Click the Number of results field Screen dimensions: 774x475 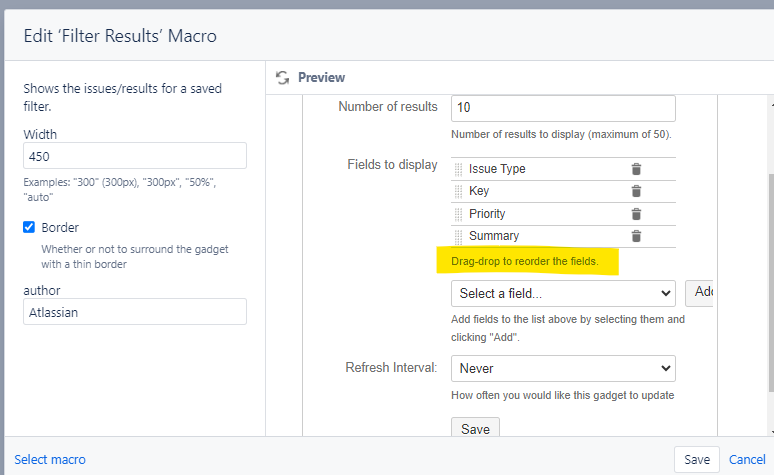click(563, 108)
